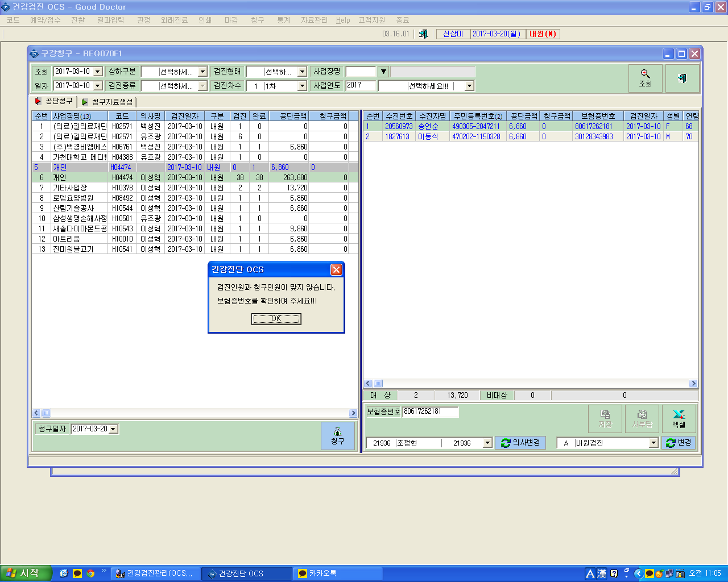Click the left list horizontal scrollbar right arrow
Screen dimensions: 728x582
(x=353, y=413)
